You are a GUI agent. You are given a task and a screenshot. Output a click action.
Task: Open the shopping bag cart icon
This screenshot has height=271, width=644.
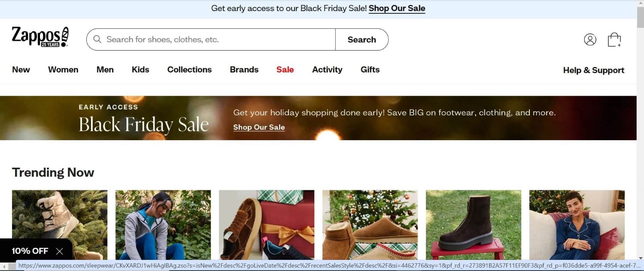614,39
